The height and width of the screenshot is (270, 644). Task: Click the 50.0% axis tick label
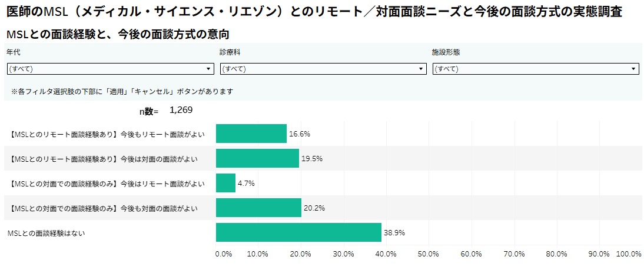click(x=429, y=254)
